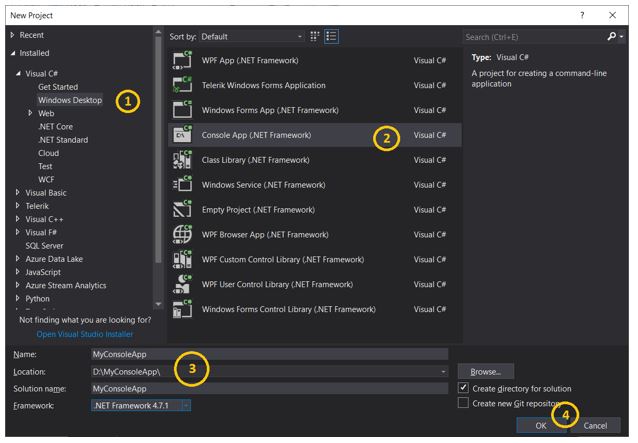Expand the Azure Stream Analytics node arrow

[x=17, y=285]
